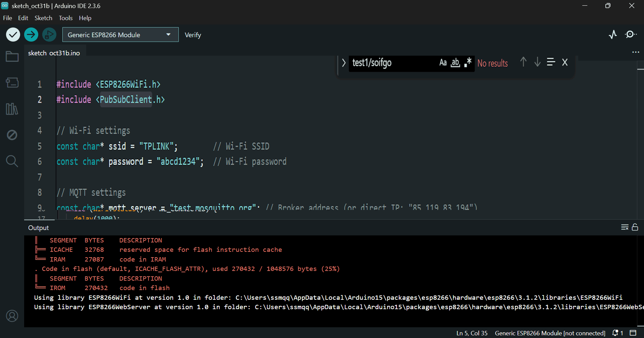Start debugging from the toolbar
644x338 pixels.
[x=49, y=34]
